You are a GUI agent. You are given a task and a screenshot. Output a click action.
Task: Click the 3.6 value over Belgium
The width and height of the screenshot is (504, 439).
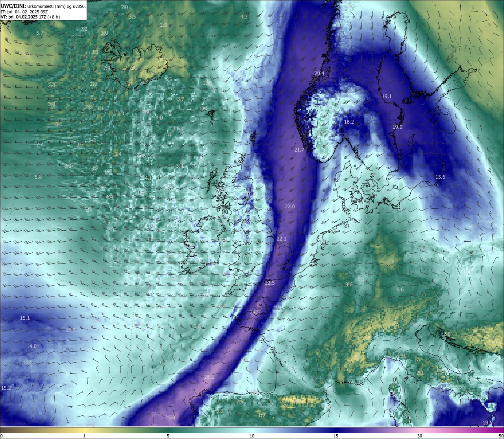[x=349, y=285]
